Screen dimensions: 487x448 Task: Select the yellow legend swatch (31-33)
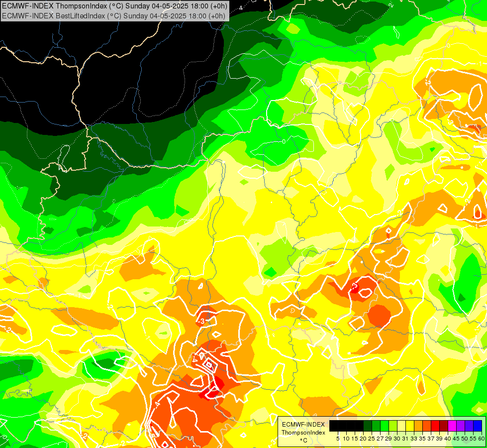point(410,426)
